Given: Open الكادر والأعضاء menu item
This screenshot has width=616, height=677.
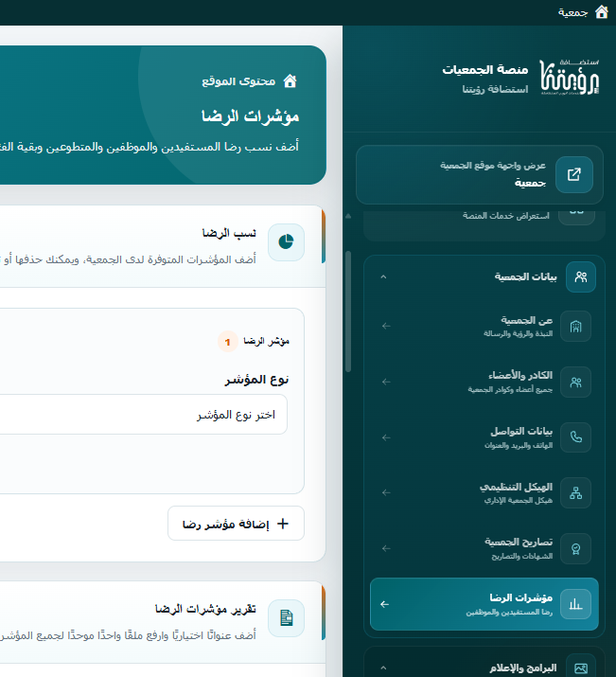Looking at the screenshot, I should coord(484,383).
